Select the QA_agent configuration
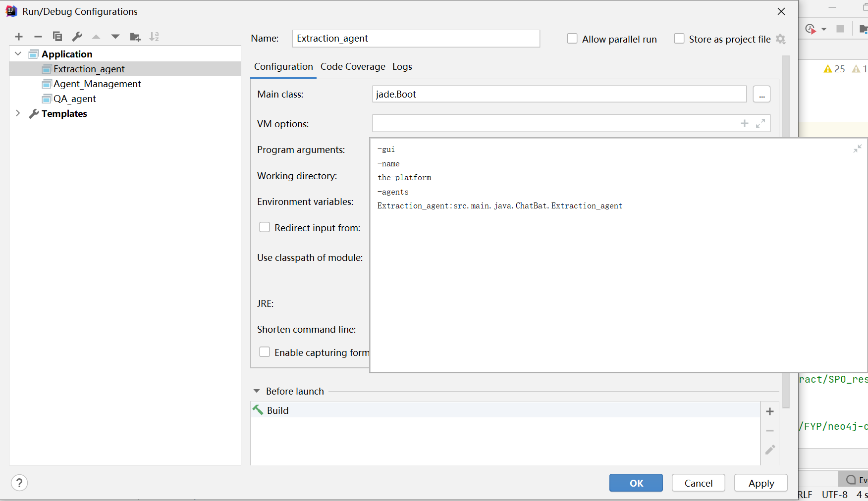 [x=125, y=99]
